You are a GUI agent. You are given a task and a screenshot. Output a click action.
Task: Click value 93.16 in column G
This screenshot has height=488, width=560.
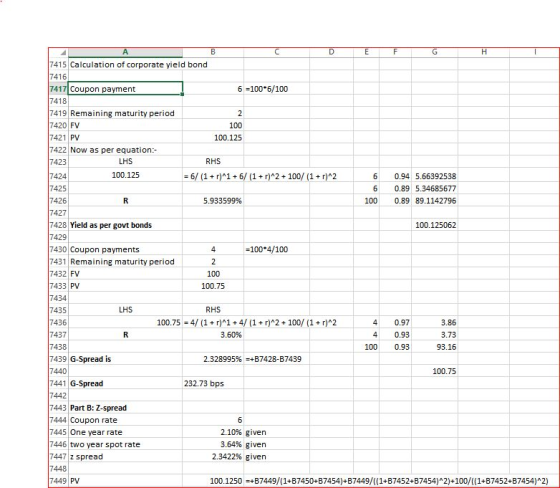pos(446,347)
